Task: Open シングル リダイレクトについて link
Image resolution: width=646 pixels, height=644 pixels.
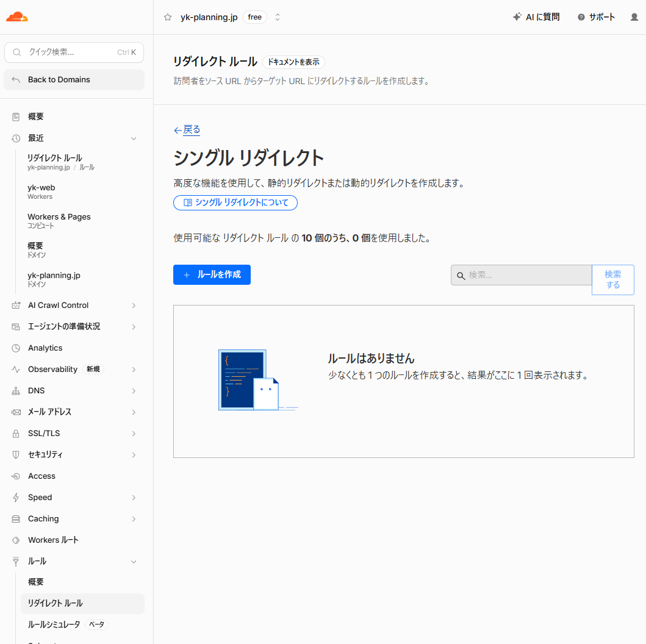Action: 235,203
